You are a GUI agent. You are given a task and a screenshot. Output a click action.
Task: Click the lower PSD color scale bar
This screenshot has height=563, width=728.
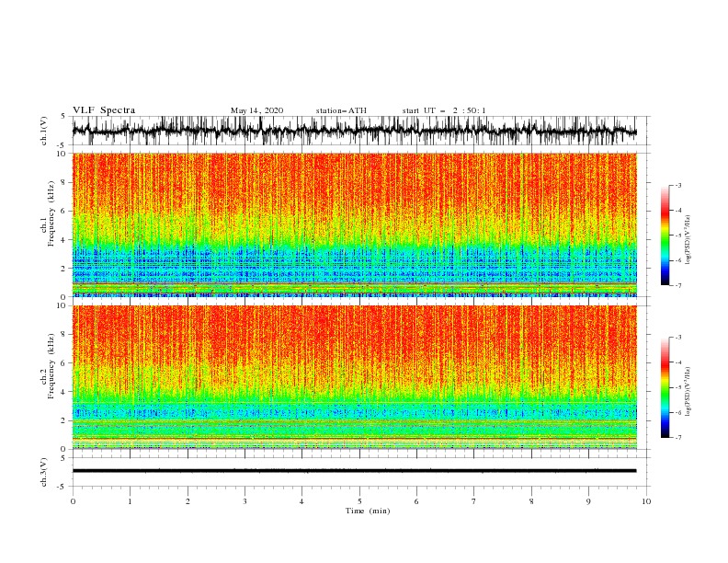coord(665,387)
